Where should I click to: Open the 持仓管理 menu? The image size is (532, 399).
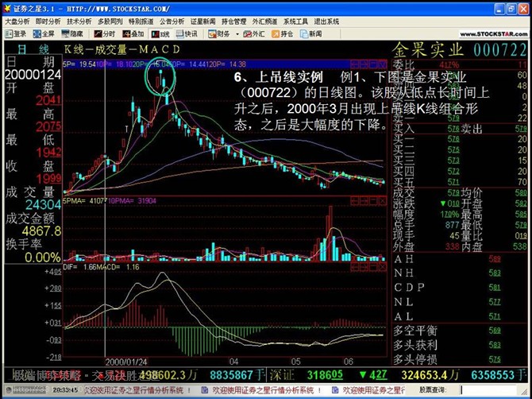pos(233,21)
